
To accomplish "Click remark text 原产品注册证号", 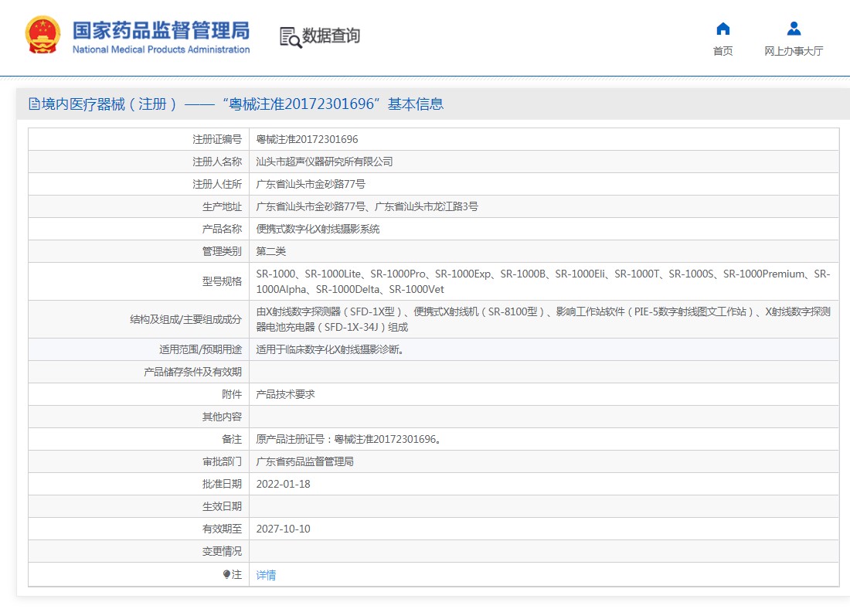I will tap(349, 439).
